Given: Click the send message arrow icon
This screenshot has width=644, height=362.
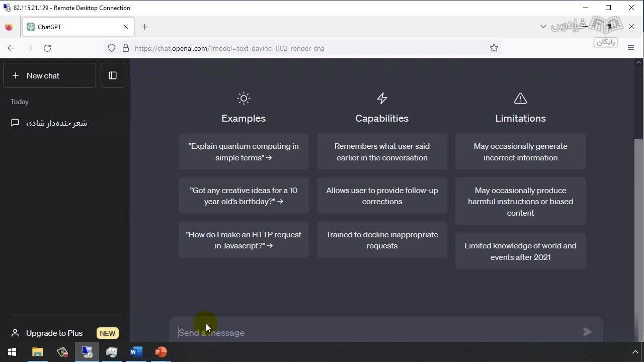Looking at the screenshot, I should [587, 332].
